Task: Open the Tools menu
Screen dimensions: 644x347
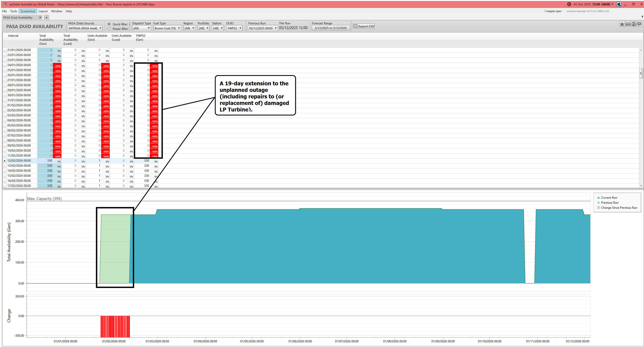Action: coord(13,11)
